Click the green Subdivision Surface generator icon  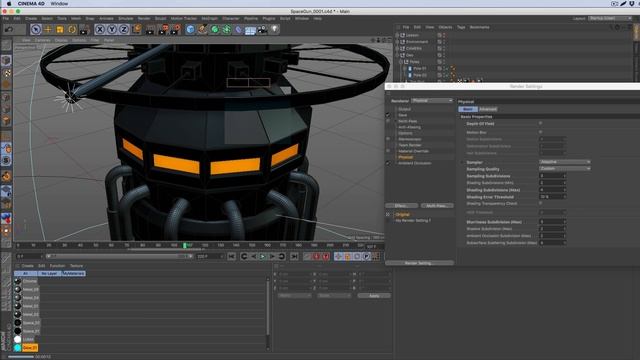[x=215, y=29]
